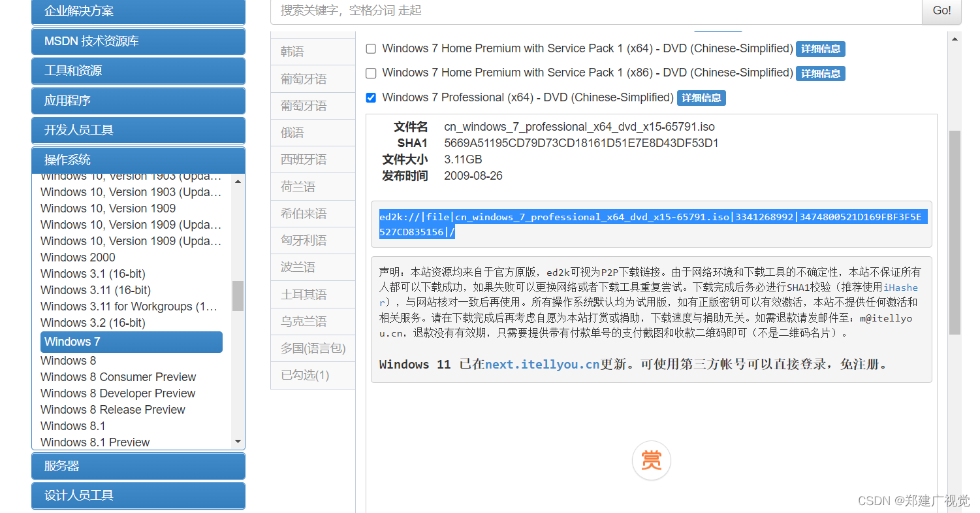This screenshot has height=513, width=980.
Task: Switch to the 韩语 language tab
Action: pyautogui.click(x=313, y=52)
